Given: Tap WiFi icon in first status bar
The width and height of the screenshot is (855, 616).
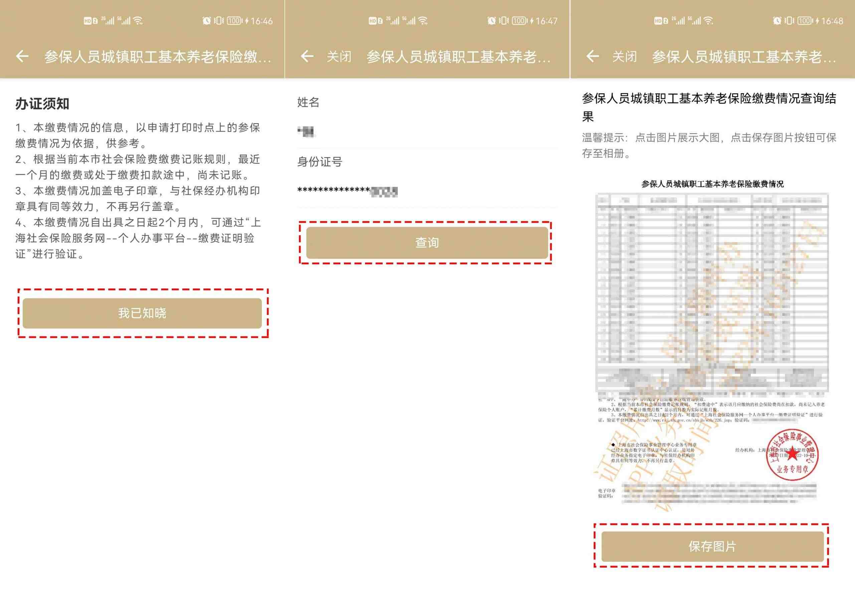Looking at the screenshot, I should (x=138, y=21).
